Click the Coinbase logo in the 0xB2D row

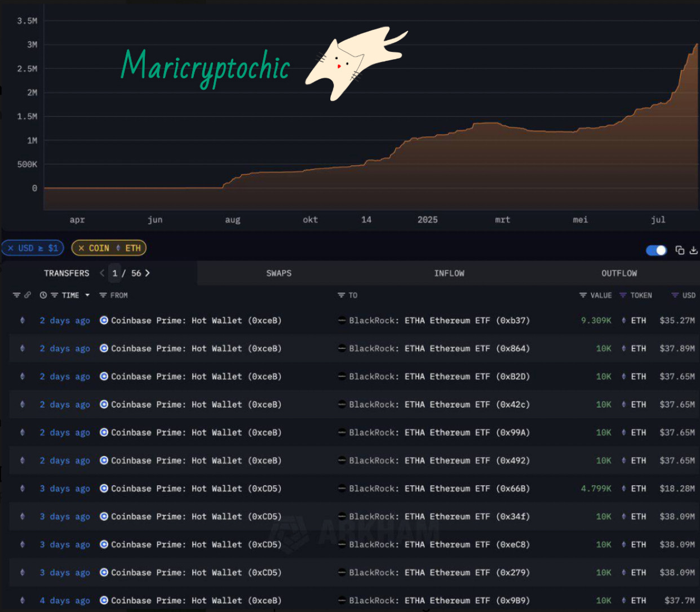tap(104, 376)
